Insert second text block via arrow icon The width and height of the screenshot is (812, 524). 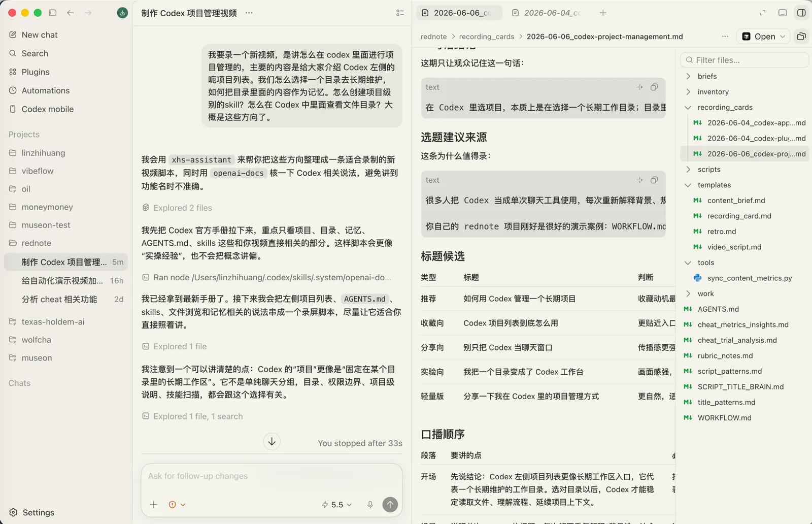pyautogui.click(x=639, y=180)
